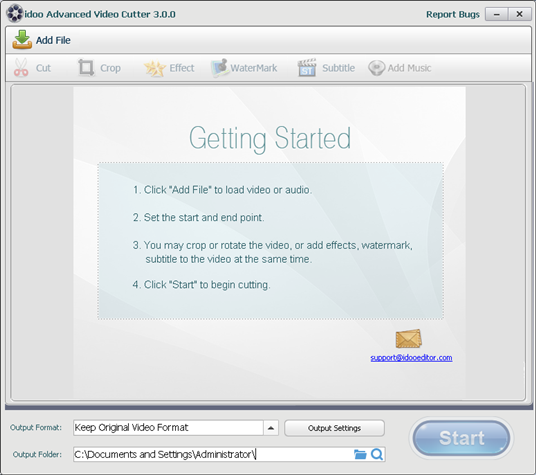Click the Output Folder: label
Viewport: 536px width, 475px height.
pos(37,454)
